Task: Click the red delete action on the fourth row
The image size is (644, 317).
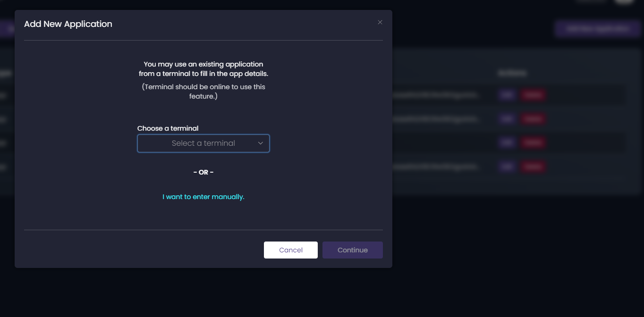Action: pyautogui.click(x=533, y=167)
